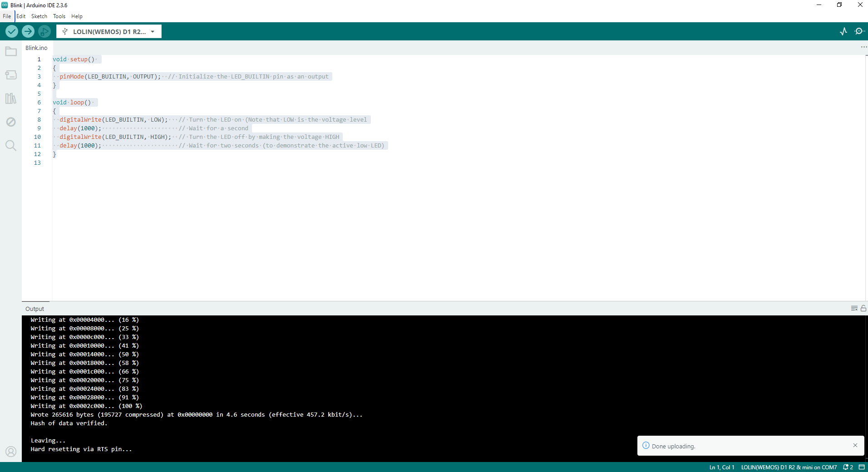Open the Debug panel in sidebar
Screen dimensions: 868x472
point(11,122)
